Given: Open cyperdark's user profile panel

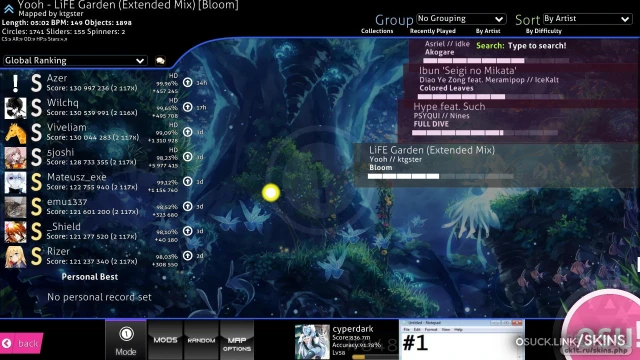Looking at the screenshot, I should tap(346, 341).
